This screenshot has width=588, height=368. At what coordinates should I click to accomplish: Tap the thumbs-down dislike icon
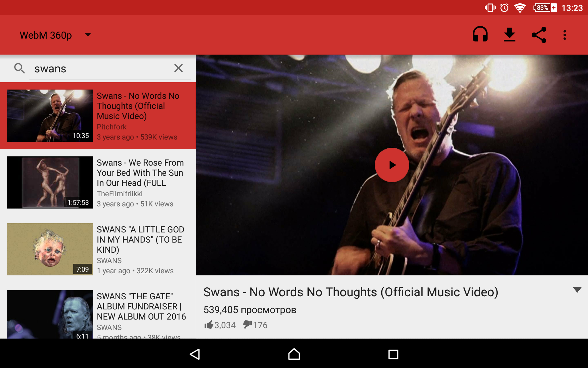247,324
